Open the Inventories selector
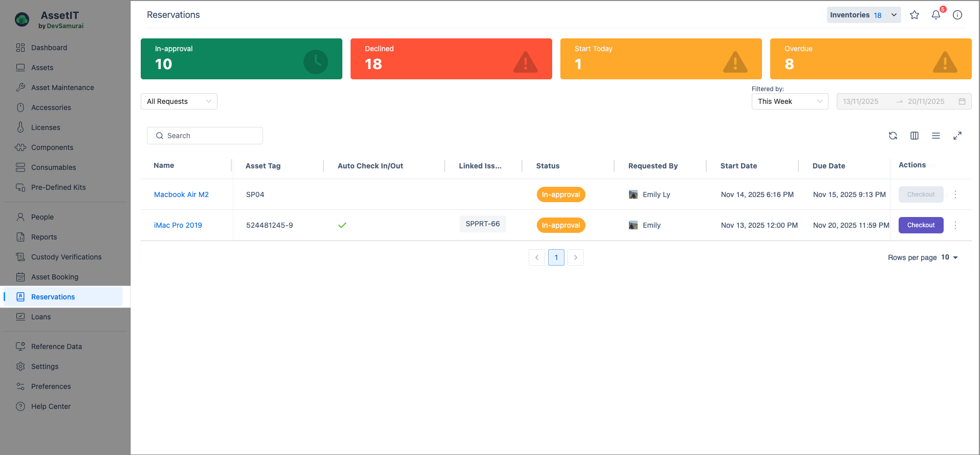The image size is (980, 455). coord(863,15)
